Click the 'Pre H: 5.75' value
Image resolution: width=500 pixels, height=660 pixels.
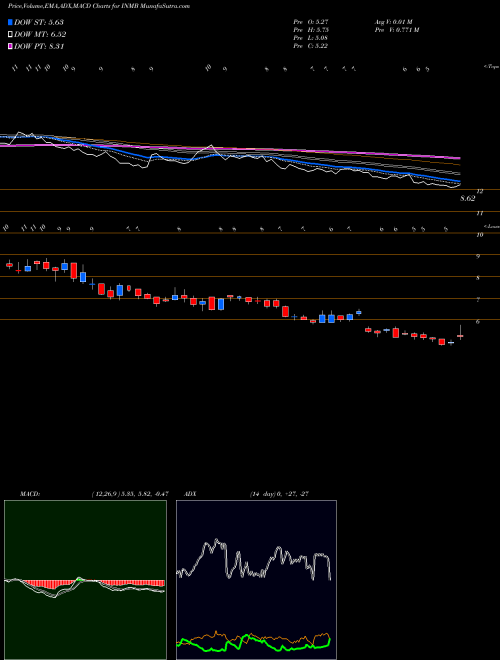[311, 30]
